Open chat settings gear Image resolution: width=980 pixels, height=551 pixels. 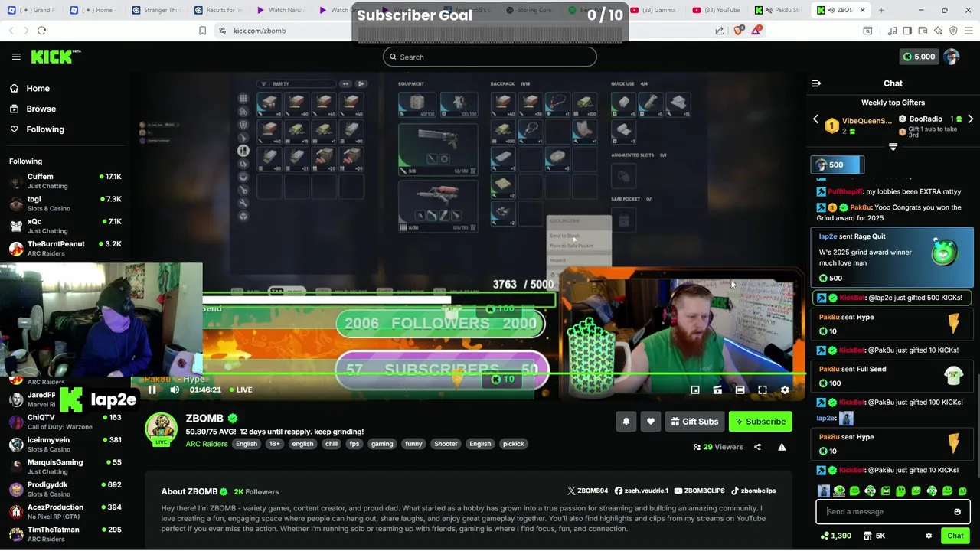coord(929,536)
